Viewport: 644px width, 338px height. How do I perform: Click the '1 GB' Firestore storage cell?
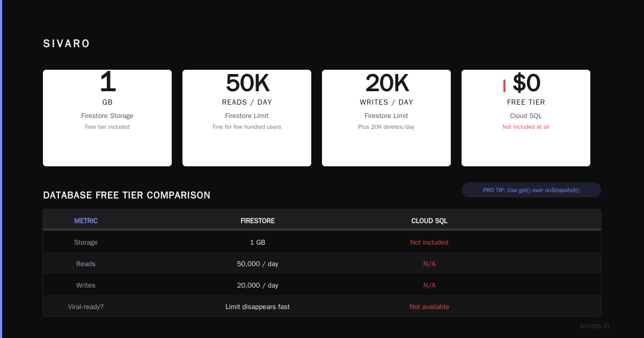(258, 243)
